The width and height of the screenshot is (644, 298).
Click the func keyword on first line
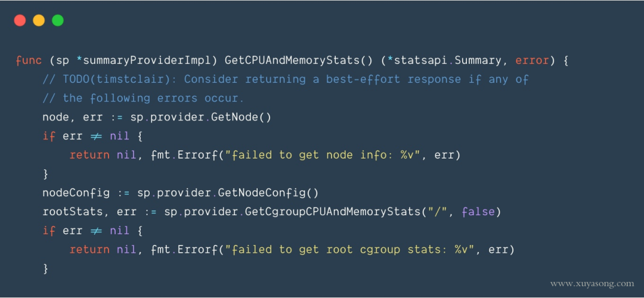(29, 60)
